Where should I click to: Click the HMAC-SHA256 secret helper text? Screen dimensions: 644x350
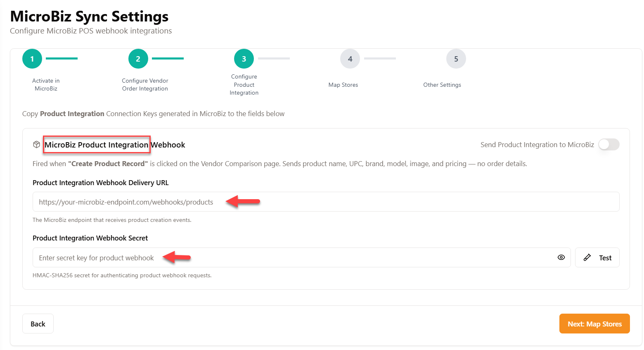[x=122, y=275]
